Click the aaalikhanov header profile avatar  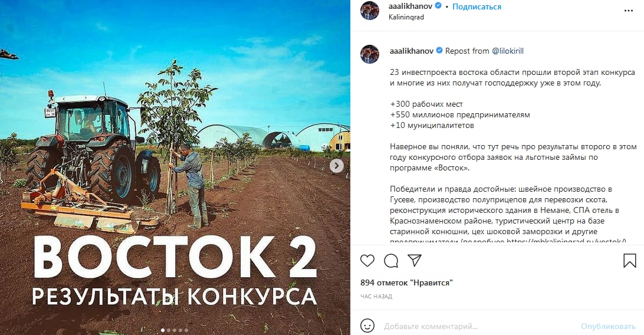370,11
